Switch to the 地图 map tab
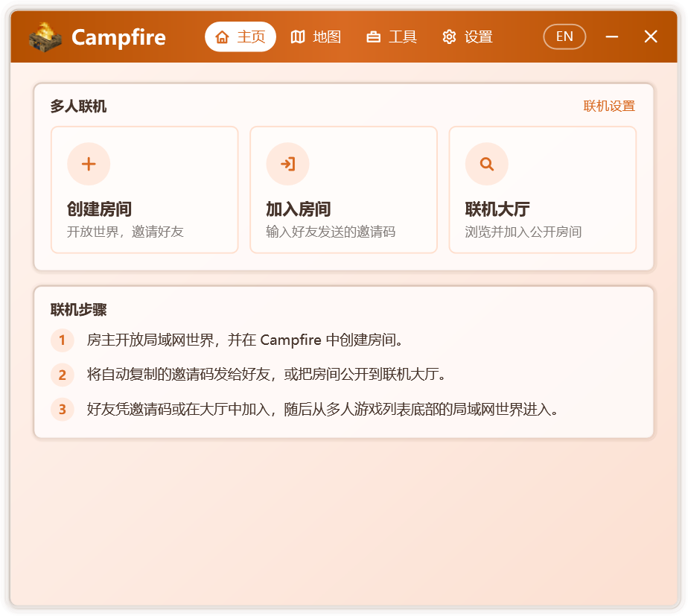688x616 pixels. click(316, 37)
